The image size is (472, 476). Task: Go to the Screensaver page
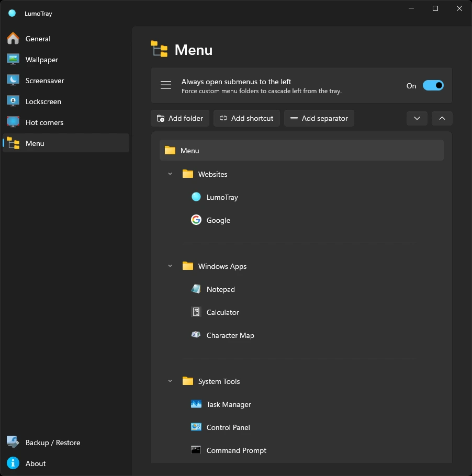tap(66, 81)
